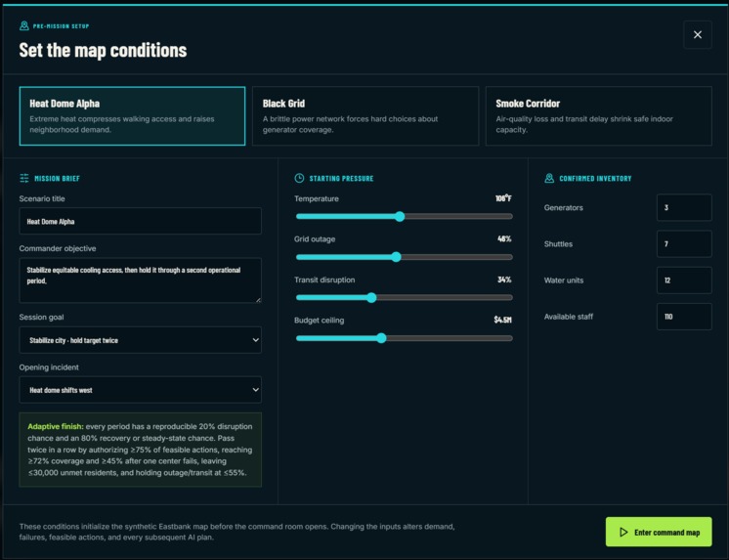The height and width of the screenshot is (560, 729).
Task: Click the Session goal label
Action: pos(41,318)
